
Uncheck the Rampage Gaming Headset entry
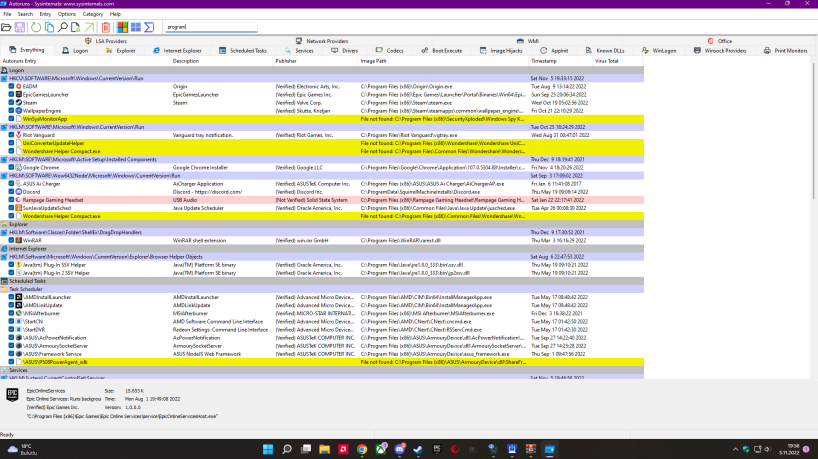click(x=11, y=200)
